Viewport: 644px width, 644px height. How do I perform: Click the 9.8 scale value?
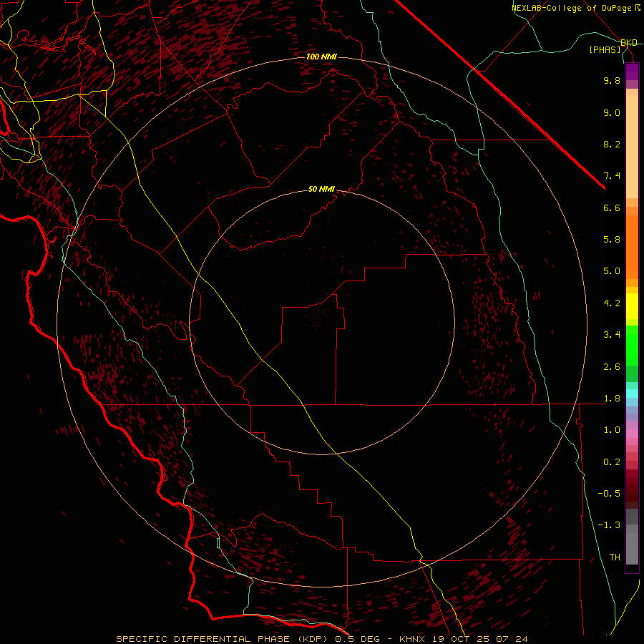click(x=612, y=80)
